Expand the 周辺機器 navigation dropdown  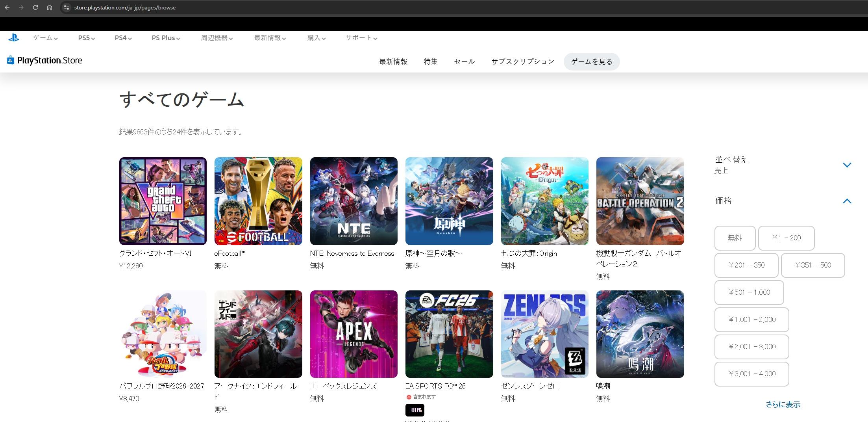[217, 38]
